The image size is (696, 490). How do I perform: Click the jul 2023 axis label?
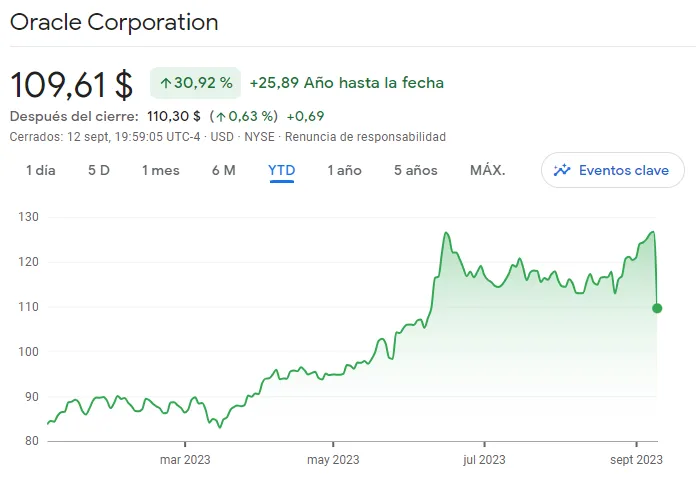[484, 460]
